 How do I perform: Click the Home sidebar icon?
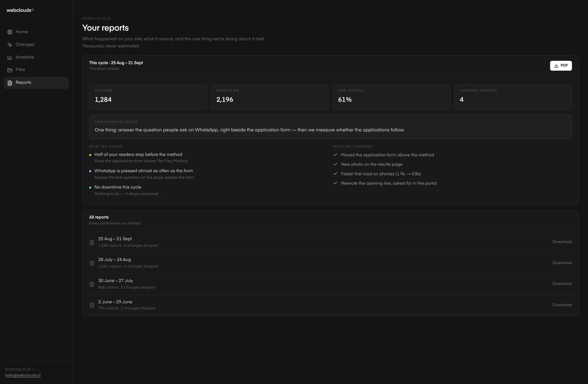(x=10, y=32)
